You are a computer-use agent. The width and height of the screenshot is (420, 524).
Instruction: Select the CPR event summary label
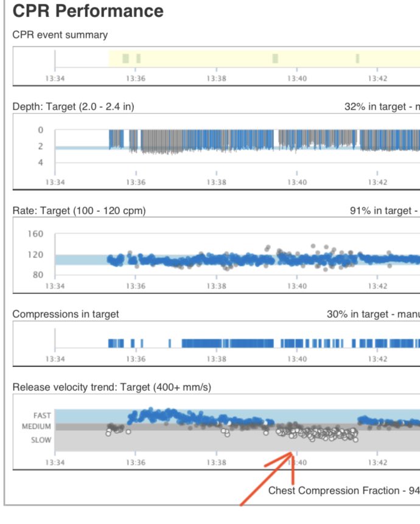click(60, 35)
